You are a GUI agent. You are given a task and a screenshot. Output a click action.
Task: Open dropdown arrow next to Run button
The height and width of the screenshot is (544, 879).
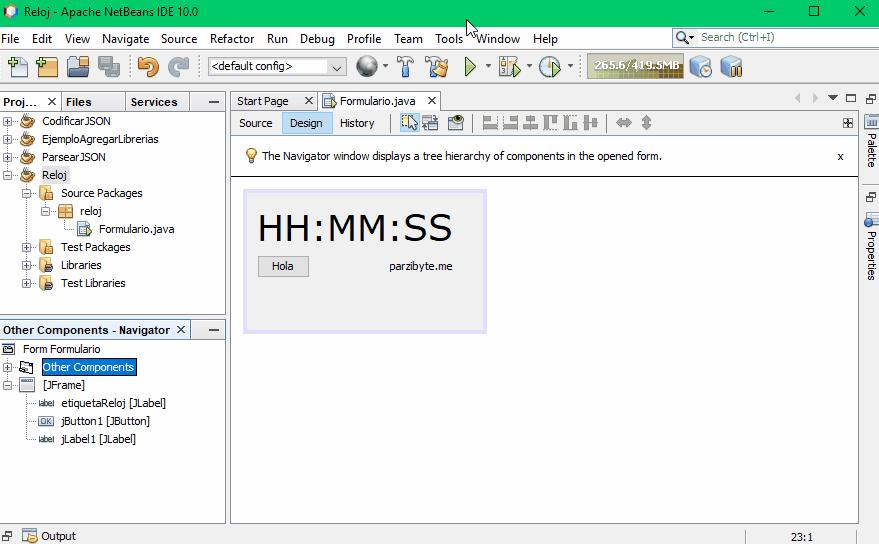point(488,66)
